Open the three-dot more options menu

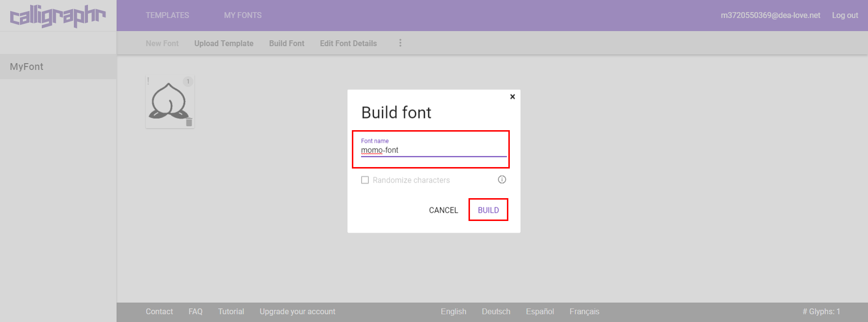(400, 43)
